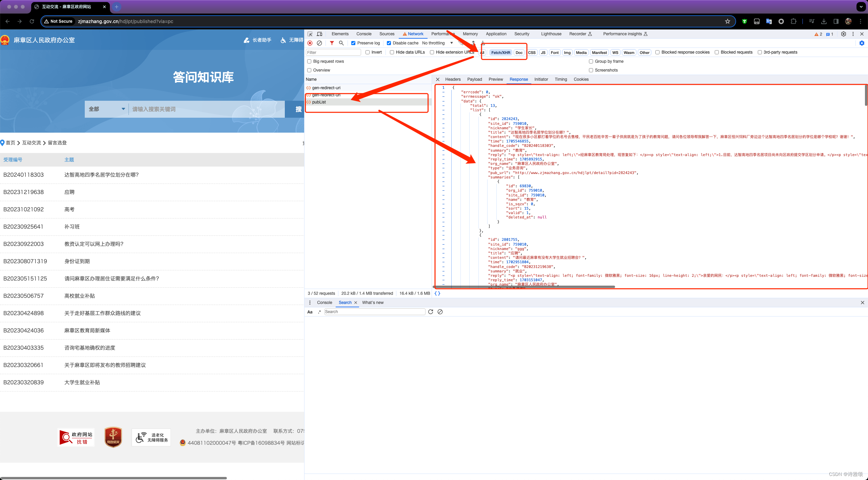
Task: Open Network settings blue gear
Action: pos(862,43)
